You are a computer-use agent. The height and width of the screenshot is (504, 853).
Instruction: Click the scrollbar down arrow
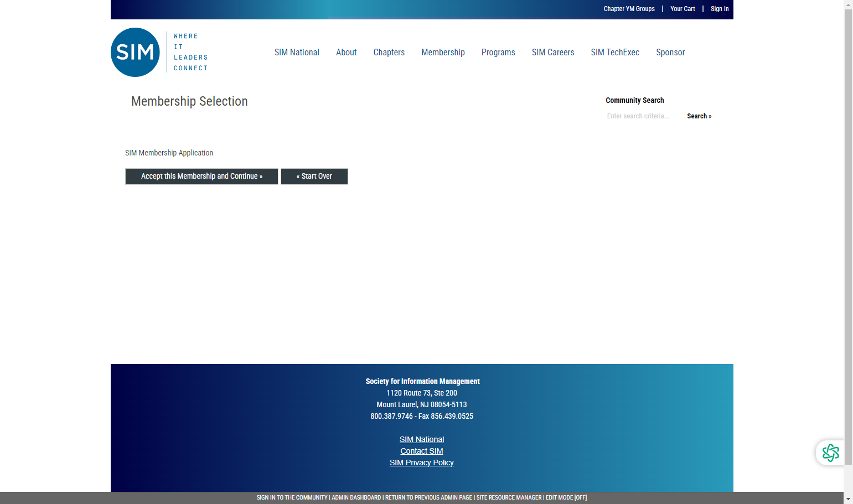coord(848,499)
